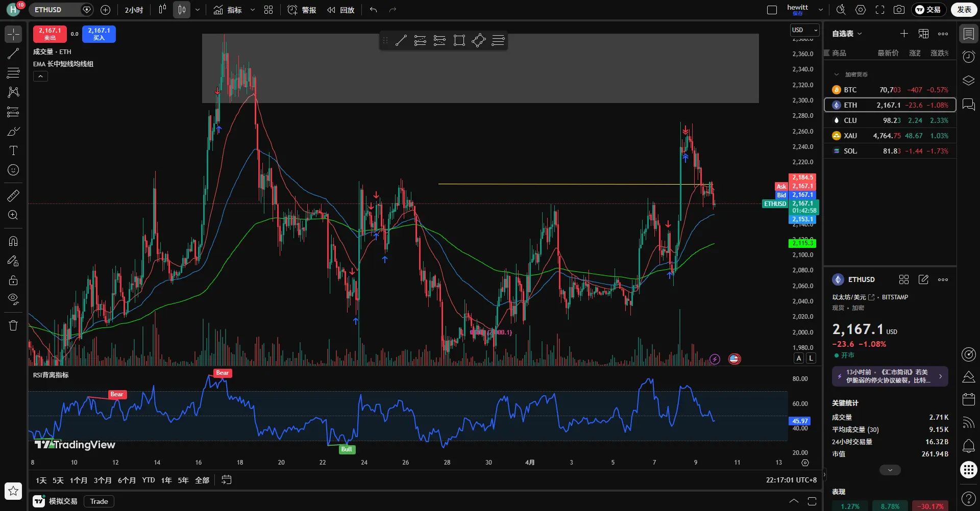This screenshot has height=511, width=980.
Task: Collapse the indicator legend chevron
Action: pos(41,76)
